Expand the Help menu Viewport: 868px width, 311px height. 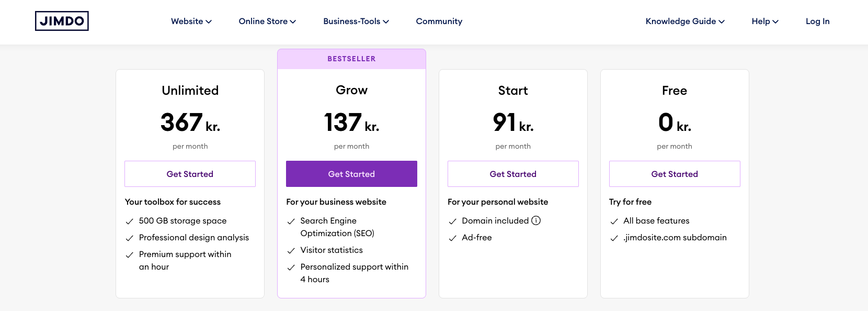765,21
